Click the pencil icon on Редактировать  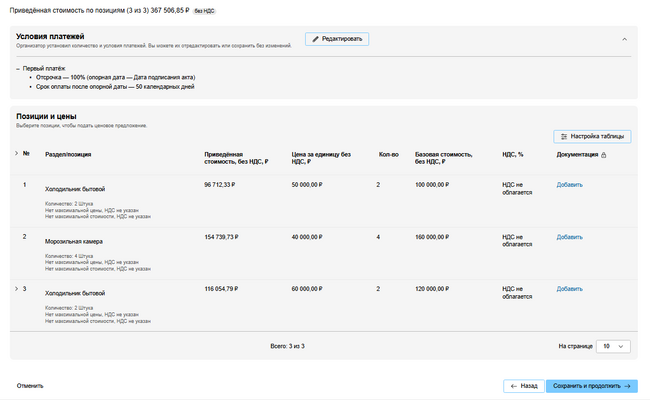(316, 39)
